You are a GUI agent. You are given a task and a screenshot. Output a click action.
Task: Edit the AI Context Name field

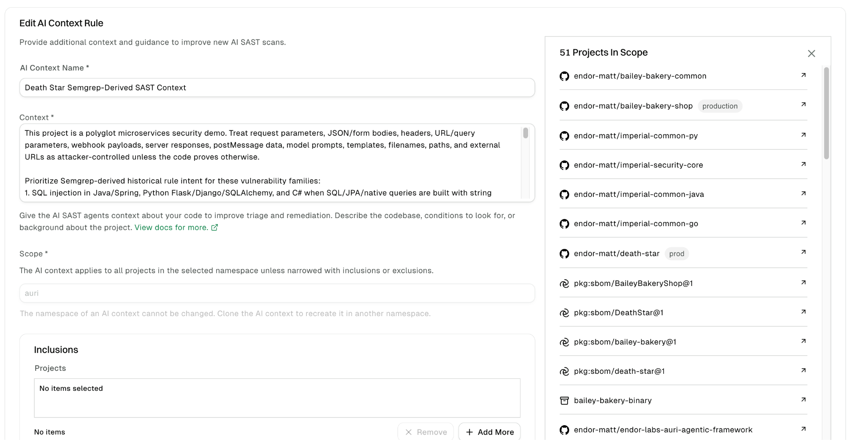(x=277, y=87)
